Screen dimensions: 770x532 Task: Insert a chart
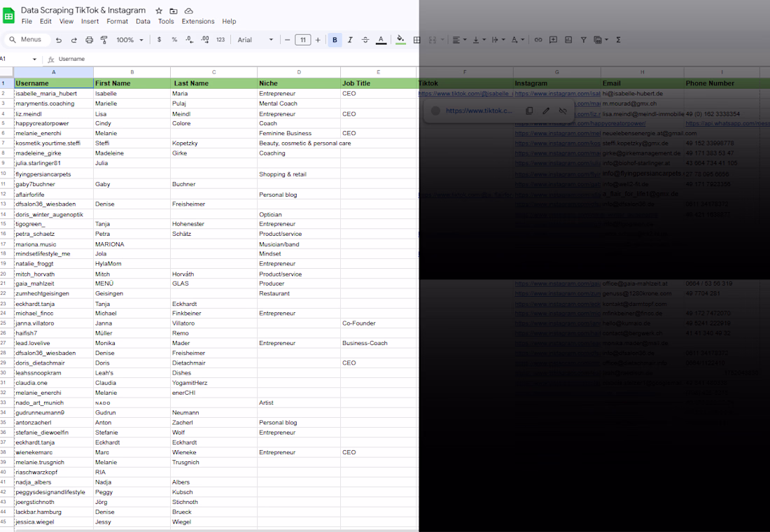click(x=568, y=40)
